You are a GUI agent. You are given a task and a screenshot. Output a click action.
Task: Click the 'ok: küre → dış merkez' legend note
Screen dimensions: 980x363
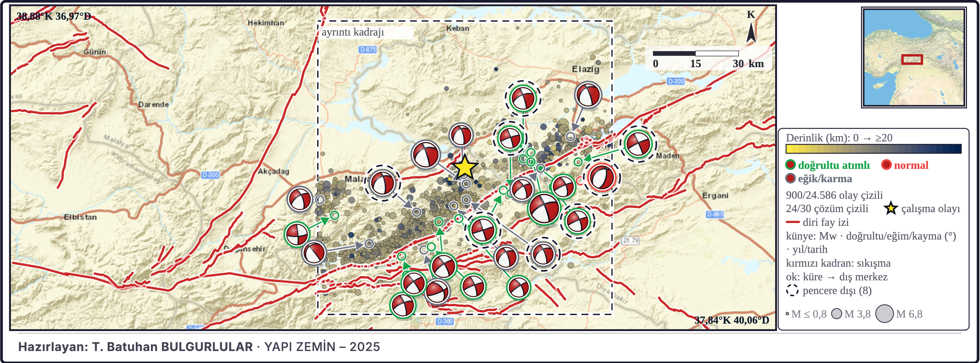point(837,277)
